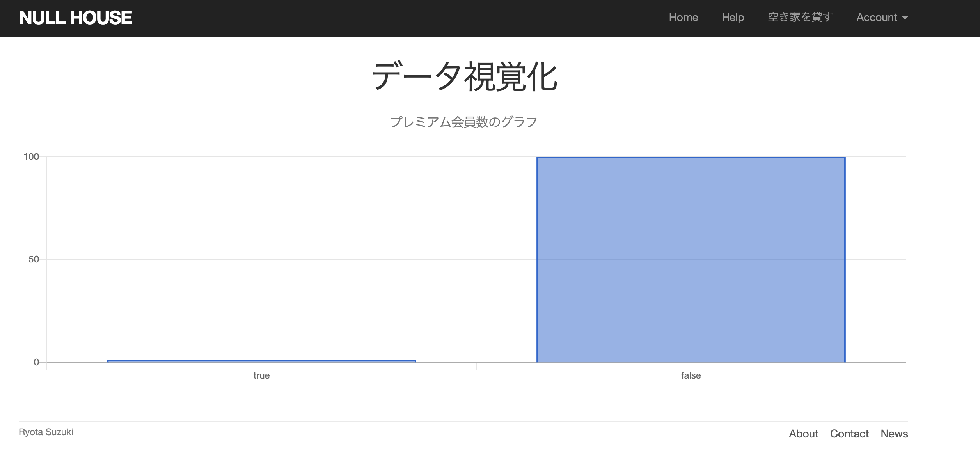Image resolution: width=980 pixels, height=471 pixels.
Task: Open the Help page from the navbar
Action: [x=733, y=17]
